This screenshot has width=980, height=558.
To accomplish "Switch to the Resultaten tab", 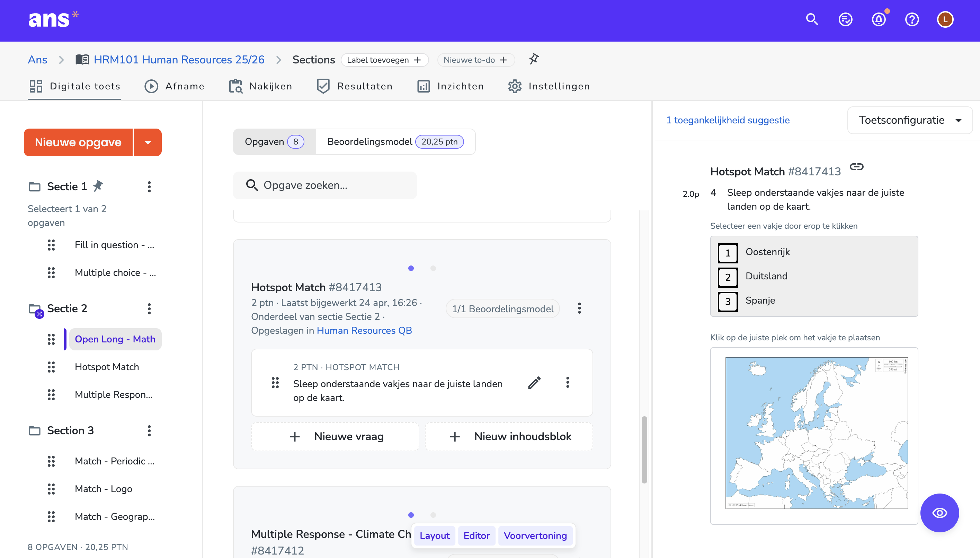I will (x=355, y=86).
